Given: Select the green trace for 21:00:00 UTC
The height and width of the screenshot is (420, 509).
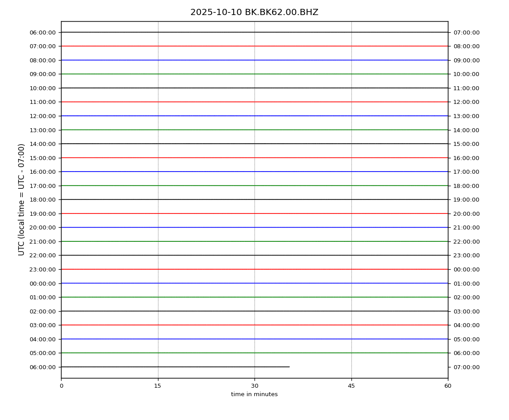Looking at the screenshot, I should [254, 241].
